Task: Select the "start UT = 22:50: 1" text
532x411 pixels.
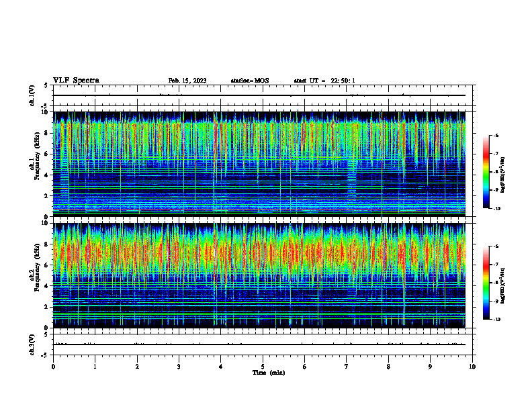Action: pos(324,81)
